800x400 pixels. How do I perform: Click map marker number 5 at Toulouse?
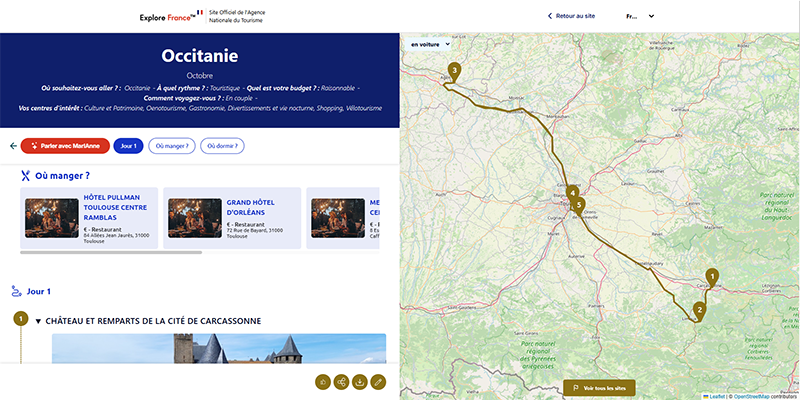coord(578,206)
